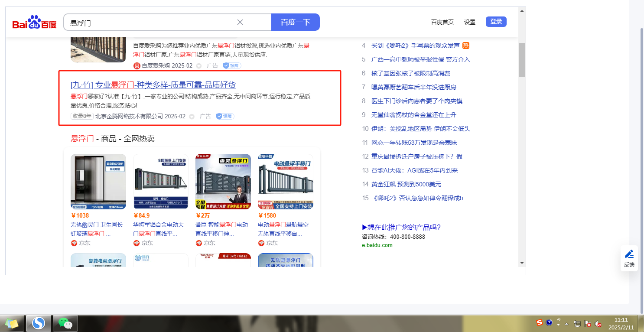Open hot item 医生下门诊后向患者要了个肉夹馍
Image resolution: width=644 pixels, height=332 pixels.
[x=417, y=101]
